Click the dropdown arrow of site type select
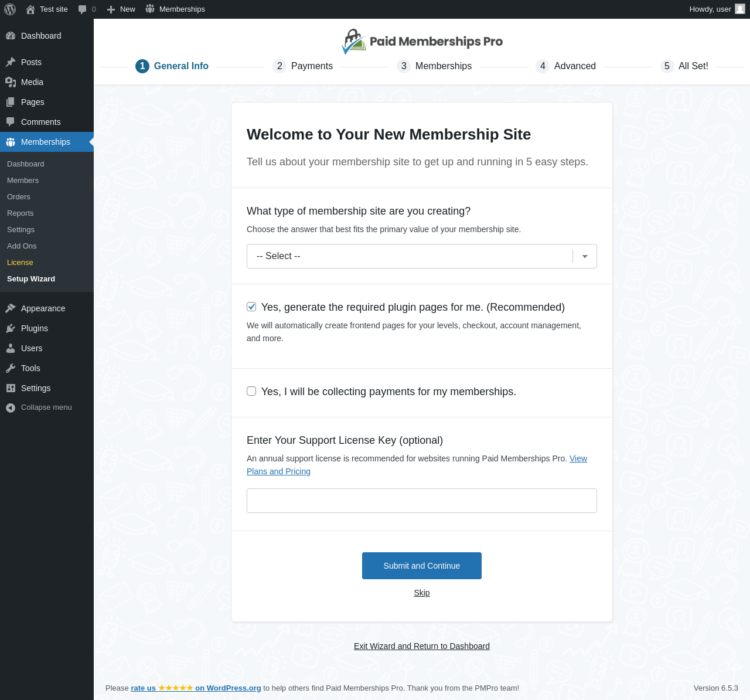Viewport: 750px width, 700px height. [585, 256]
